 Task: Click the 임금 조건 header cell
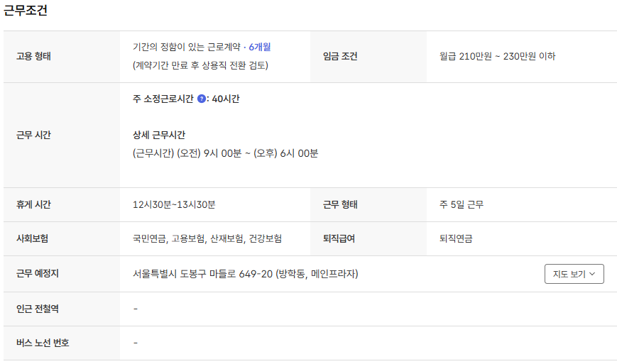pyautogui.click(x=340, y=57)
